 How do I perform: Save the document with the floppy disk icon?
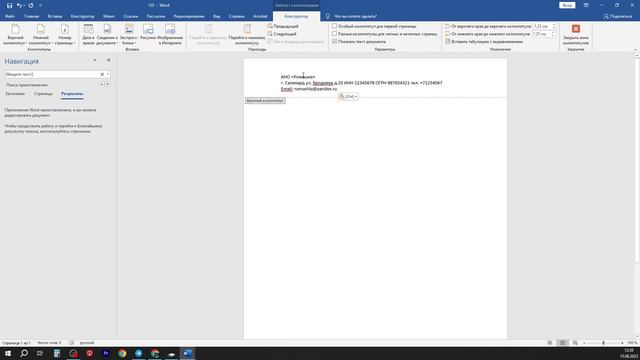(x=9, y=5)
